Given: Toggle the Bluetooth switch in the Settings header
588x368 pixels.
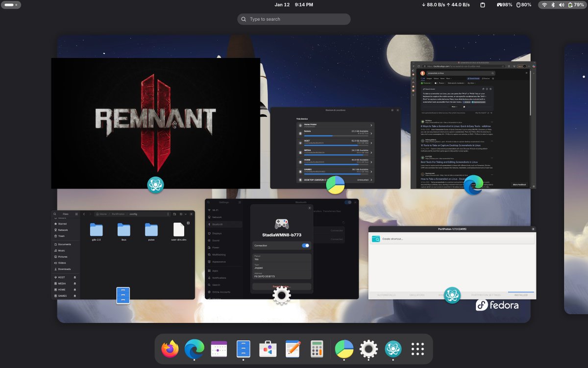Looking at the screenshot, I should [348, 202].
